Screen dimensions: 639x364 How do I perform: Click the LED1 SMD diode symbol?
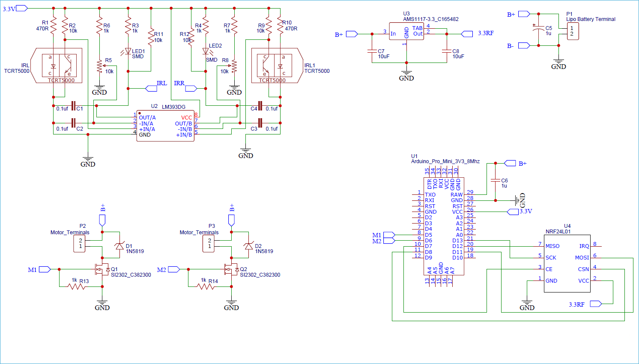point(128,52)
